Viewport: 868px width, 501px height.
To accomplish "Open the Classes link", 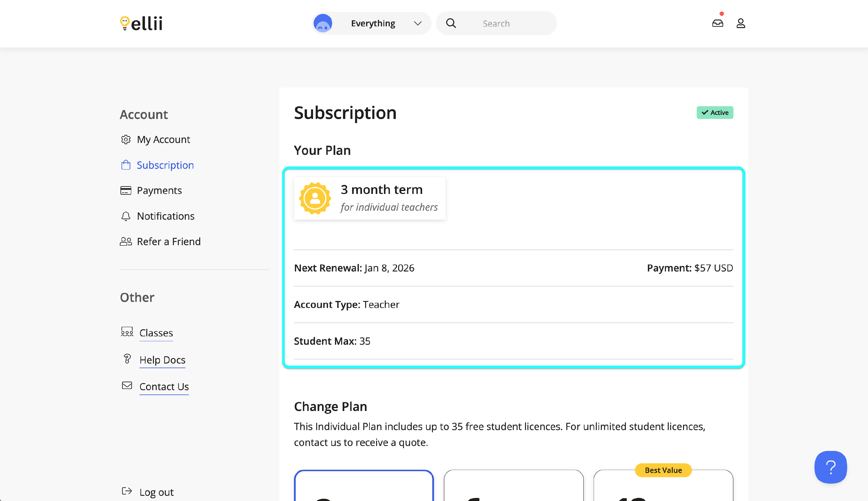I will pos(156,333).
